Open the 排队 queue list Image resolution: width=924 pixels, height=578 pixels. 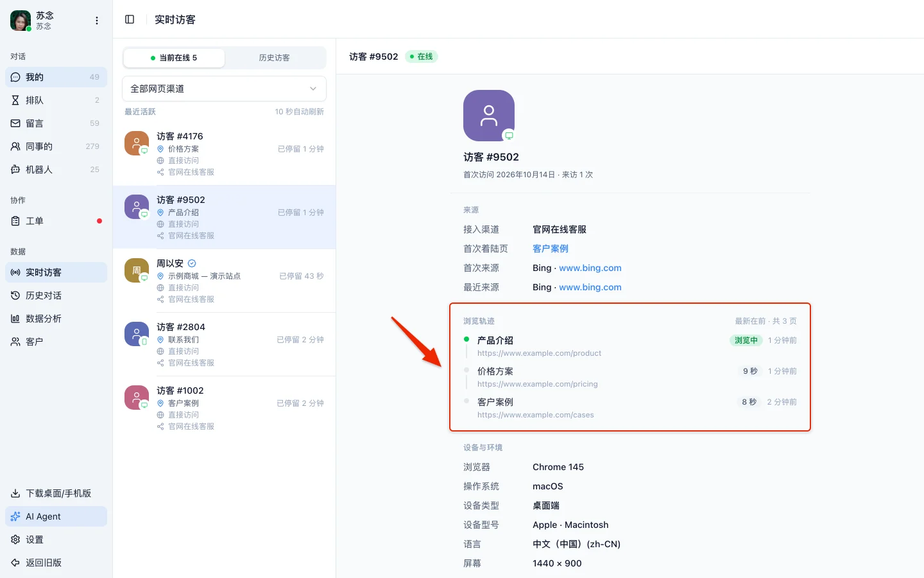point(56,100)
